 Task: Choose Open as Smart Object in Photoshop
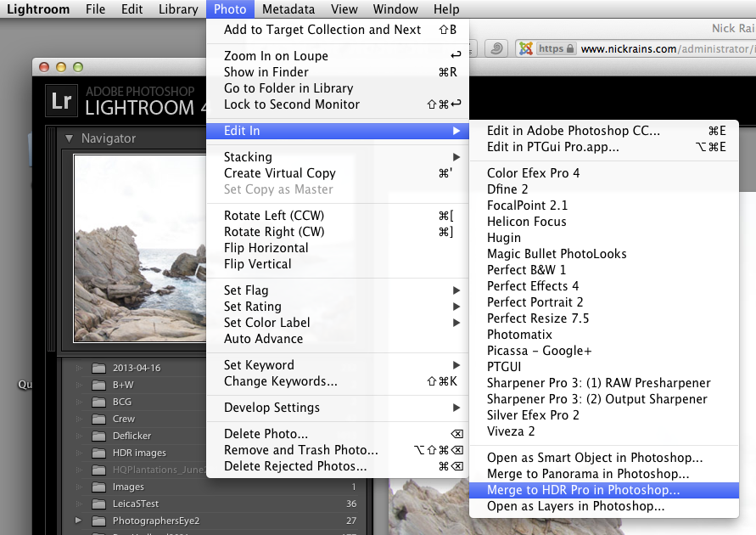(x=604, y=458)
